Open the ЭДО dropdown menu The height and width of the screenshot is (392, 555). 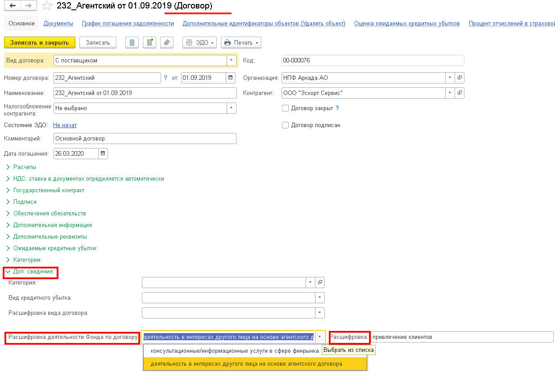[199, 43]
